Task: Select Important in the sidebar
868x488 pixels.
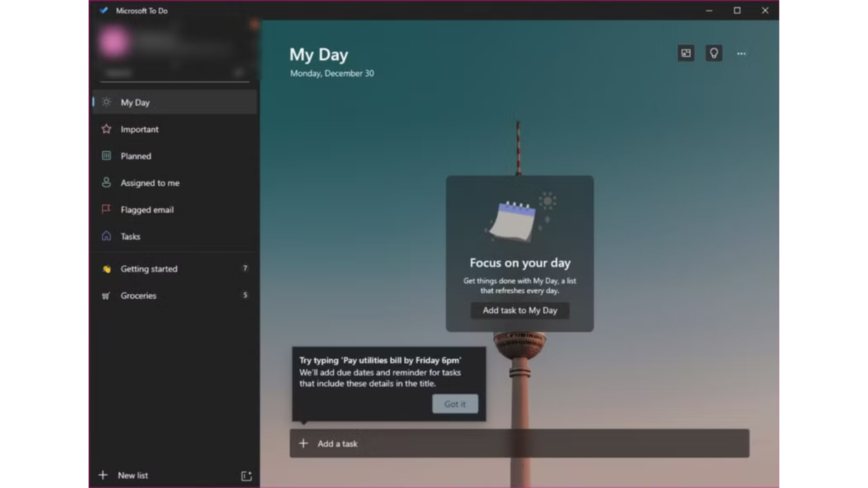Action: [139, 129]
